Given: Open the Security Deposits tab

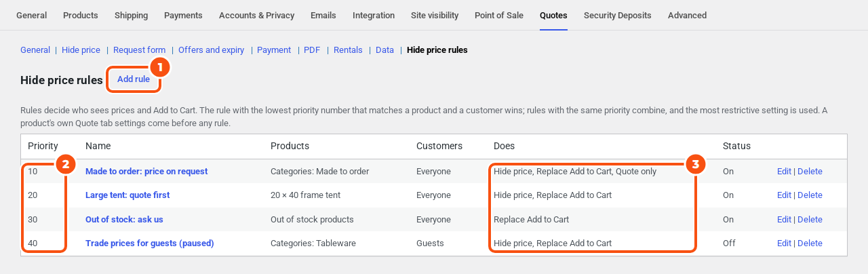Looking at the screenshot, I should tap(618, 15).
